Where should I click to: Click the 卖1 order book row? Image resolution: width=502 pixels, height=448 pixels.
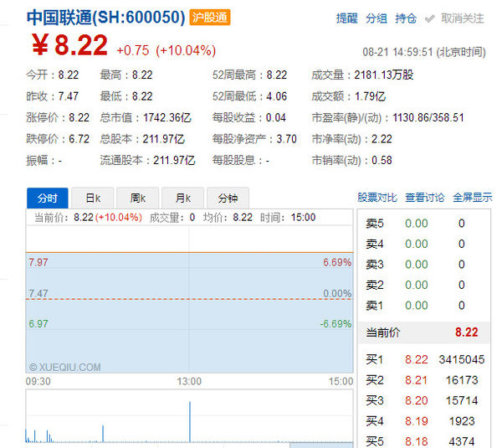424,306
